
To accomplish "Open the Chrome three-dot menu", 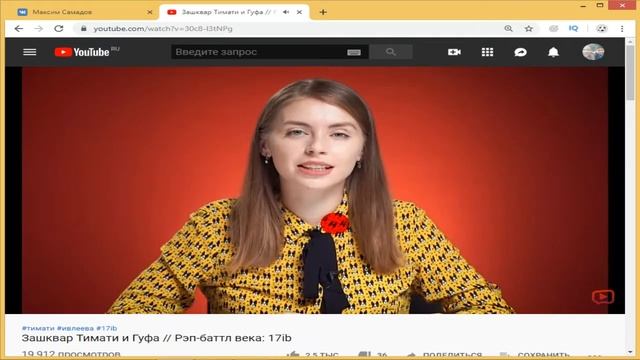I will tap(622, 29).
